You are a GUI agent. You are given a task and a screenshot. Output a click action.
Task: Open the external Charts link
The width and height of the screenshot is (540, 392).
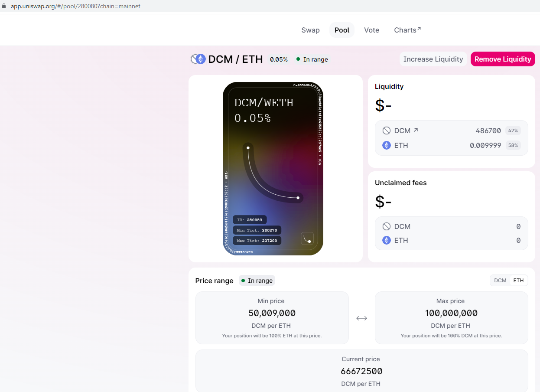point(407,30)
